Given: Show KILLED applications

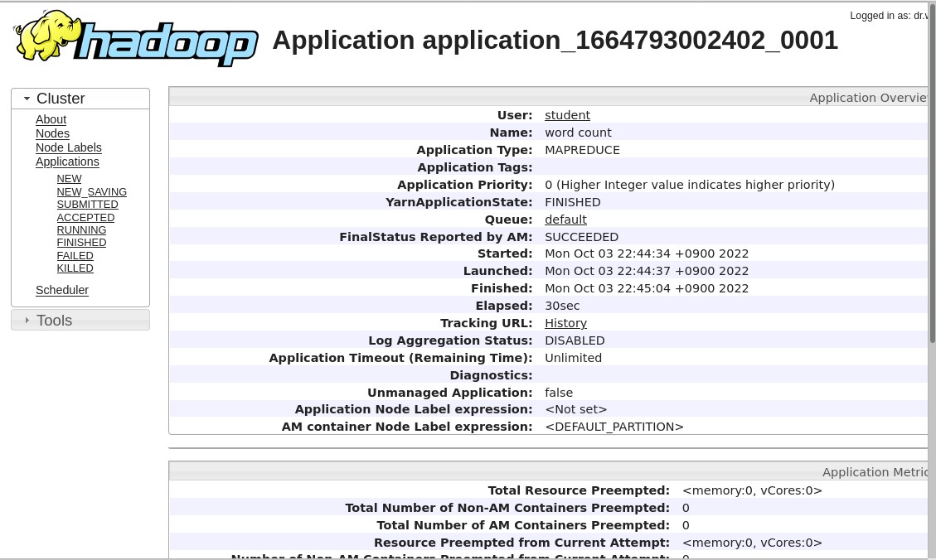Looking at the screenshot, I should pos(75,268).
